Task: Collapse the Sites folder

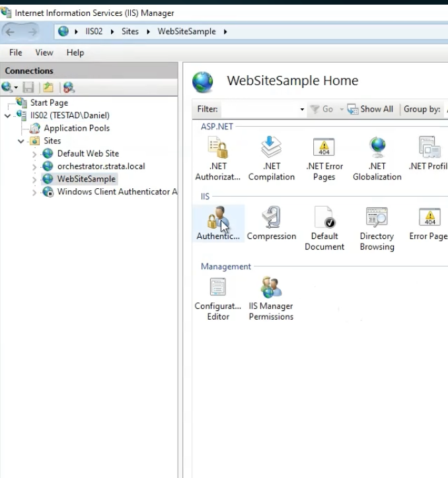Action: point(21,141)
